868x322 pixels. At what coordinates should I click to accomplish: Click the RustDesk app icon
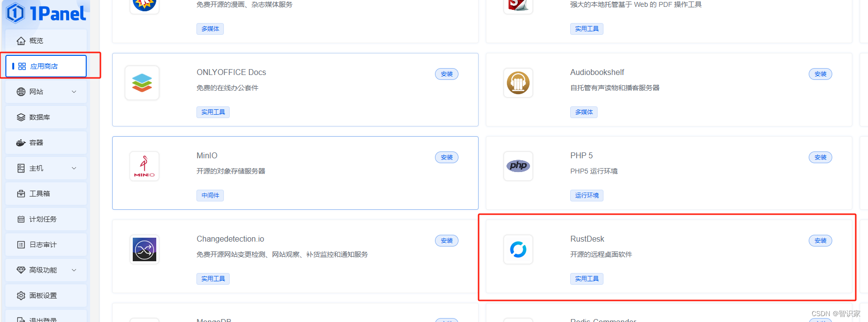click(518, 249)
